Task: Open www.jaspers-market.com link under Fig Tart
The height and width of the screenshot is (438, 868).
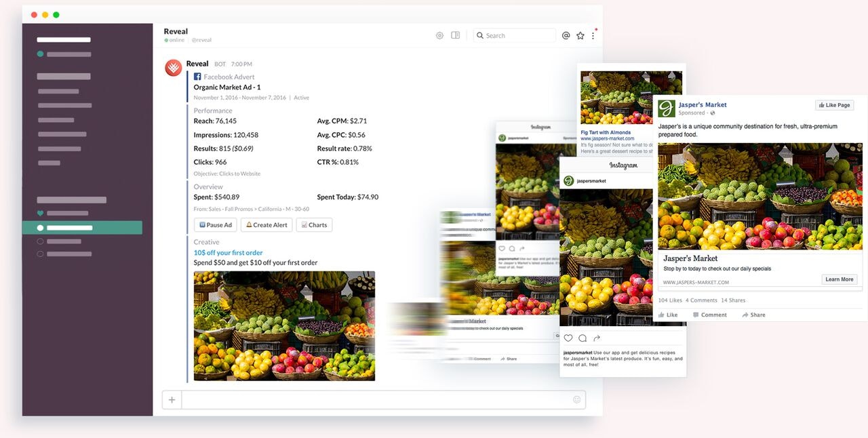Action: (x=607, y=139)
